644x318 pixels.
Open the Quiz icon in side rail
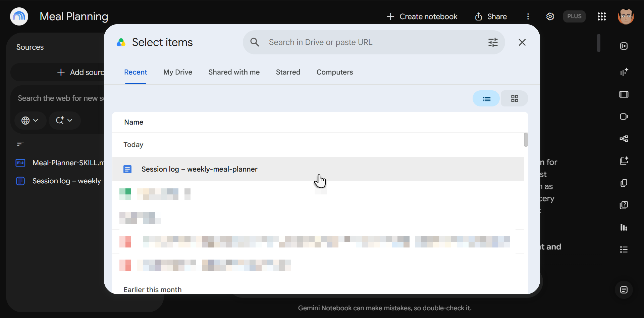pyautogui.click(x=624, y=205)
